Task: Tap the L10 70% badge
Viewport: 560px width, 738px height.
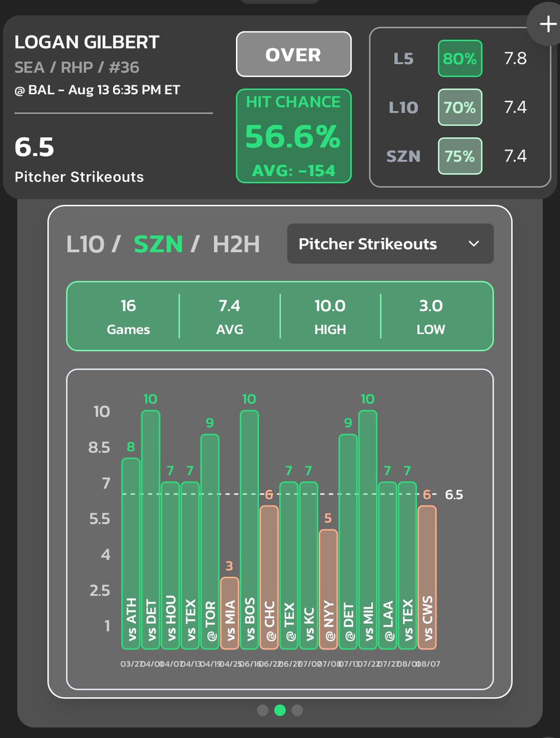Action: pyautogui.click(x=460, y=108)
